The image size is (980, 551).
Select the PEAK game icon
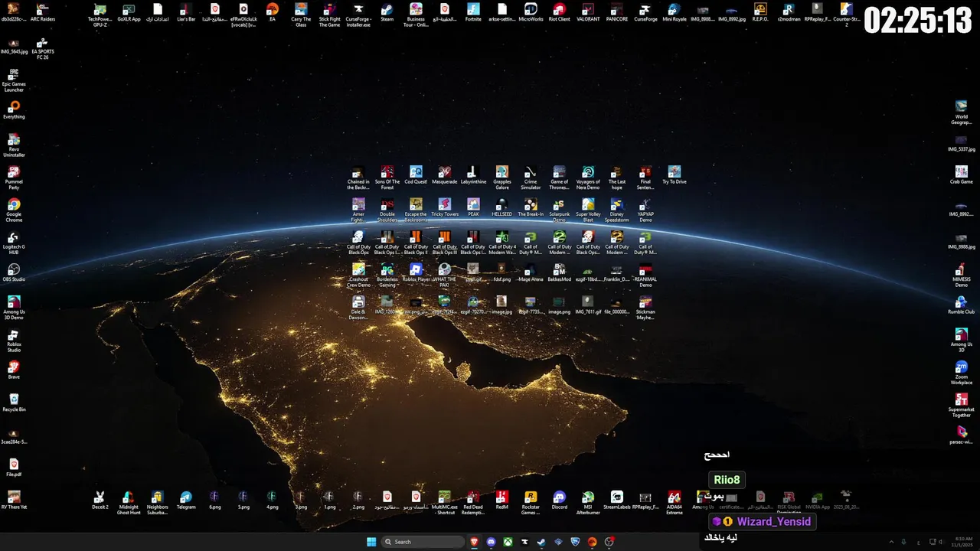[473, 207]
